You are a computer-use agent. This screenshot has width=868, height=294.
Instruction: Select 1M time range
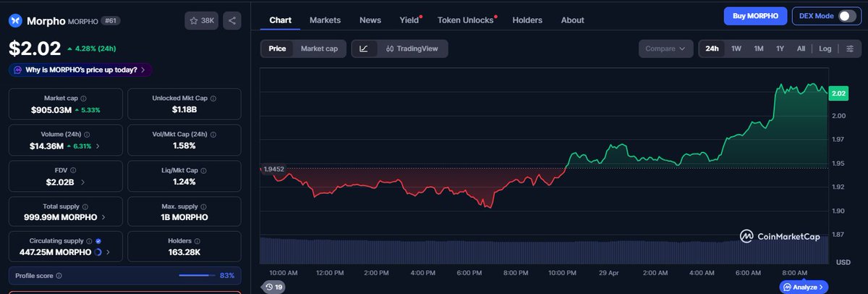(759, 49)
